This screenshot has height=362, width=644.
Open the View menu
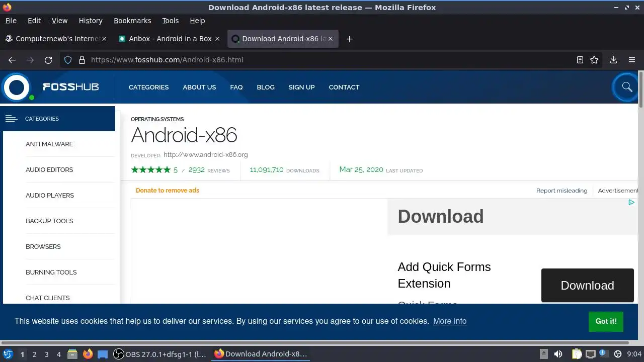coord(59,21)
